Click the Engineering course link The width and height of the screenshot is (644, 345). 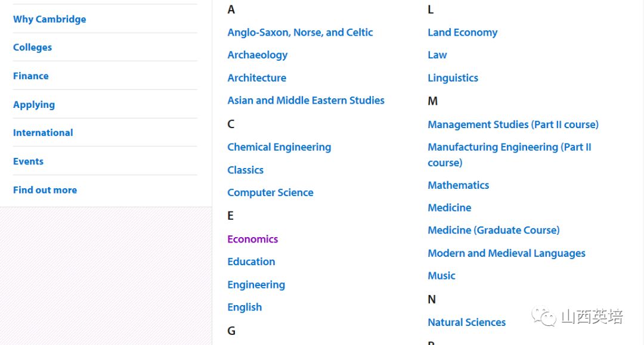(256, 285)
